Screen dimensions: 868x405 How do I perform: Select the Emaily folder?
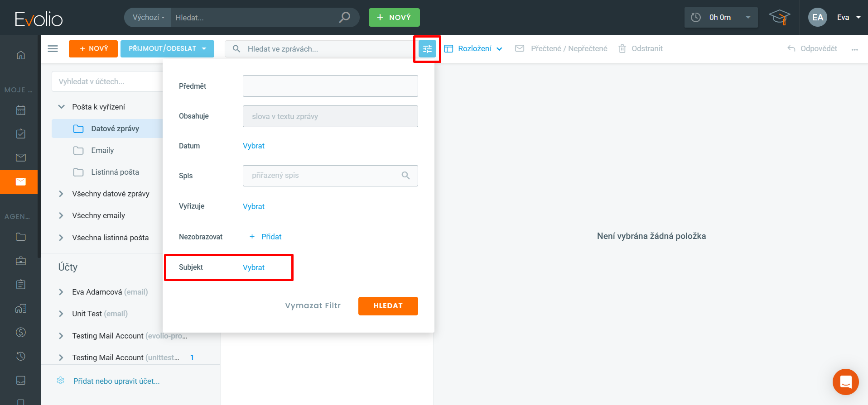102,150
